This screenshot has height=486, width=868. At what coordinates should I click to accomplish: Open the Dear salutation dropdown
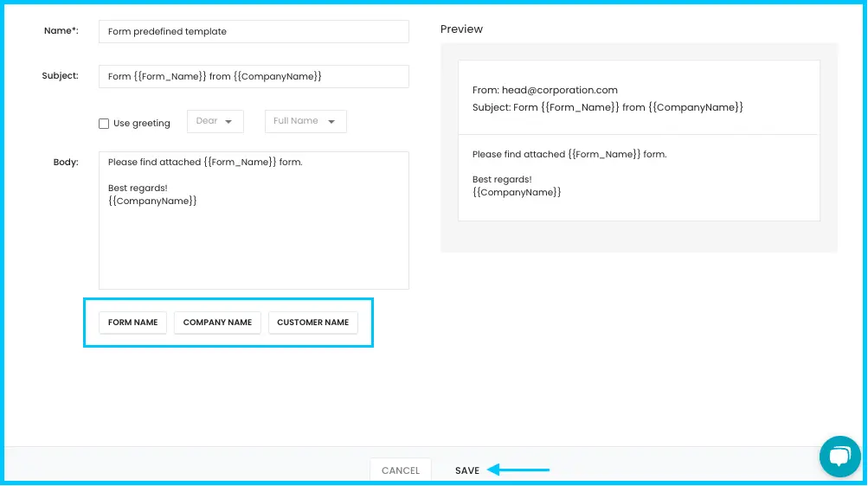(x=215, y=121)
